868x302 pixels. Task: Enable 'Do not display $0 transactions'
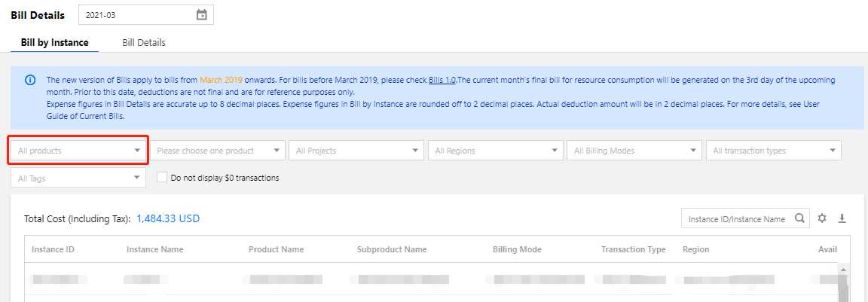click(x=162, y=178)
